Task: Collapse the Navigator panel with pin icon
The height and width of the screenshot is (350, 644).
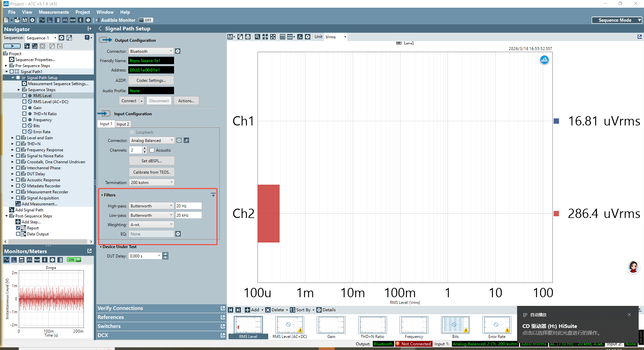Action: [89, 29]
